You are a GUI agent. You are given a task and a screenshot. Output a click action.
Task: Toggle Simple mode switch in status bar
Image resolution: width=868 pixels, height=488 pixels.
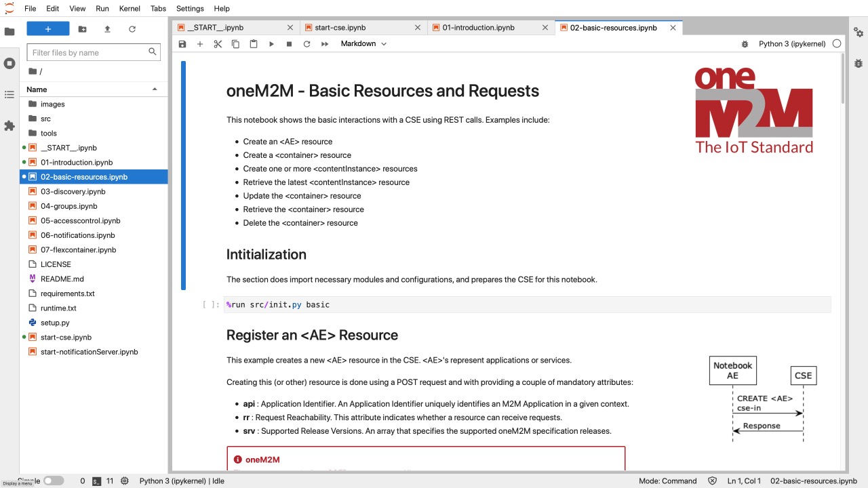54,481
